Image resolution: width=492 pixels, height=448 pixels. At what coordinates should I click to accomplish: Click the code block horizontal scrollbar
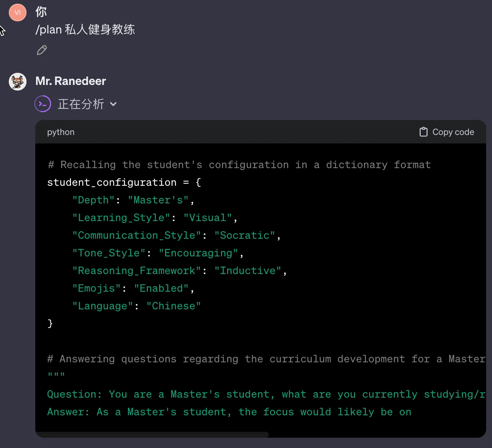(x=152, y=435)
